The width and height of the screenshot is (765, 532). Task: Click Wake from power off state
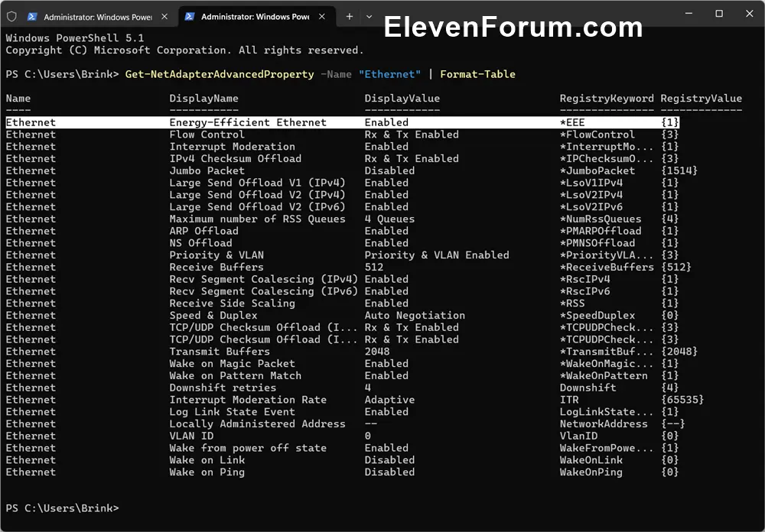point(248,448)
